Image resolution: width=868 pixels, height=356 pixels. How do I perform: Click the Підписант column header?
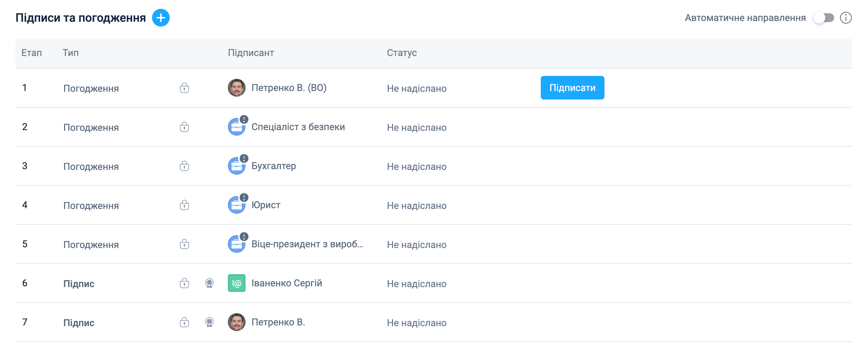click(251, 53)
